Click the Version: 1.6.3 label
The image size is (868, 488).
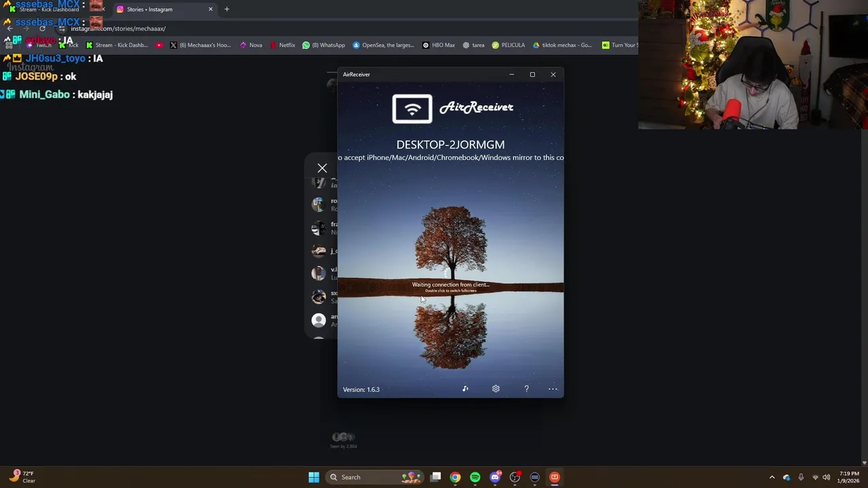pos(361,390)
